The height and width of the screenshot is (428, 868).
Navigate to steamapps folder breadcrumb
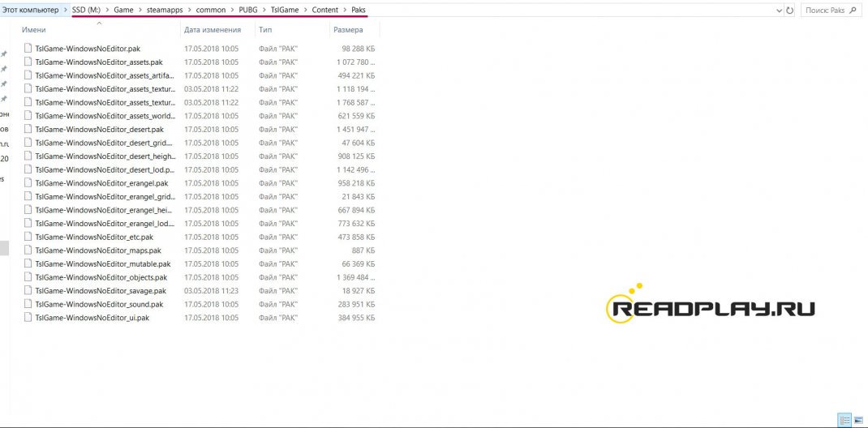tap(165, 10)
